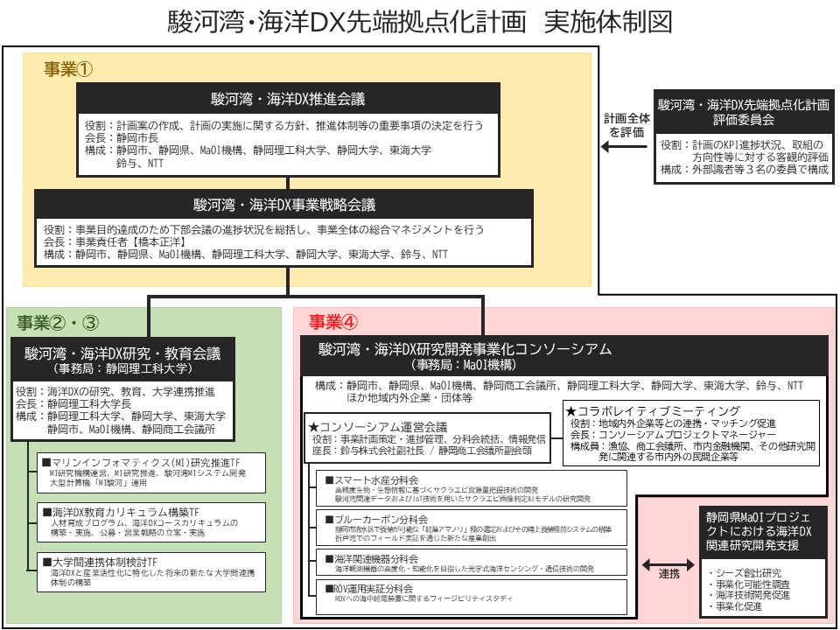The height and width of the screenshot is (630, 840).
Task: Select ・海洋技術開発促進 item
Action: [x=748, y=595]
